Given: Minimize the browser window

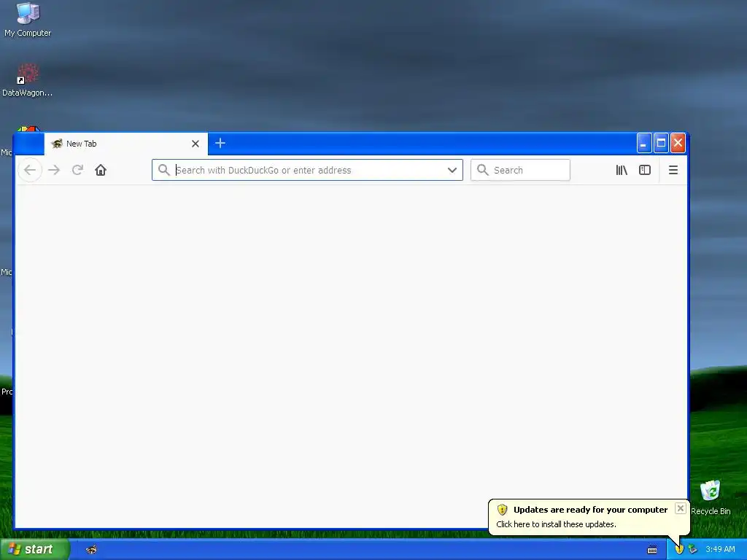Looking at the screenshot, I should pos(643,144).
